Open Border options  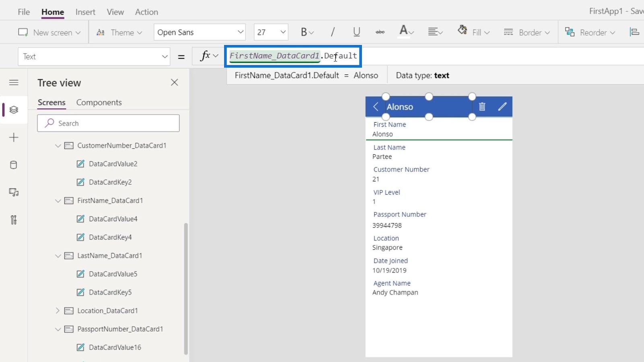coord(526,32)
